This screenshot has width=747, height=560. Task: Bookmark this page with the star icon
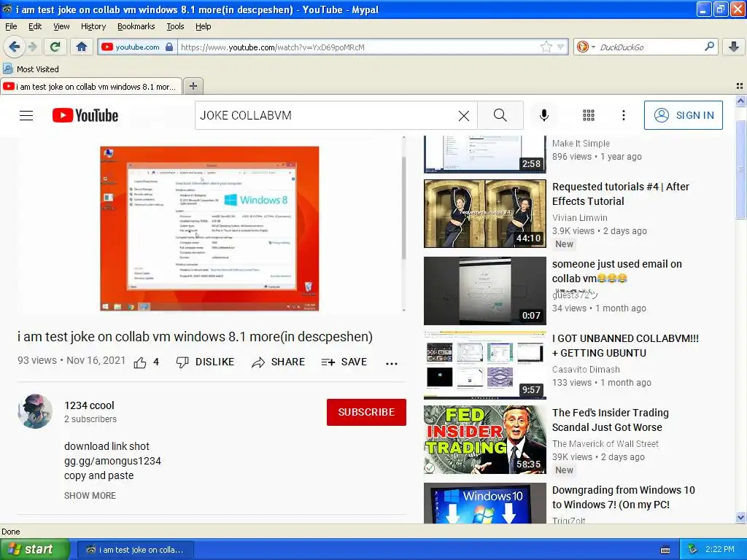point(546,47)
